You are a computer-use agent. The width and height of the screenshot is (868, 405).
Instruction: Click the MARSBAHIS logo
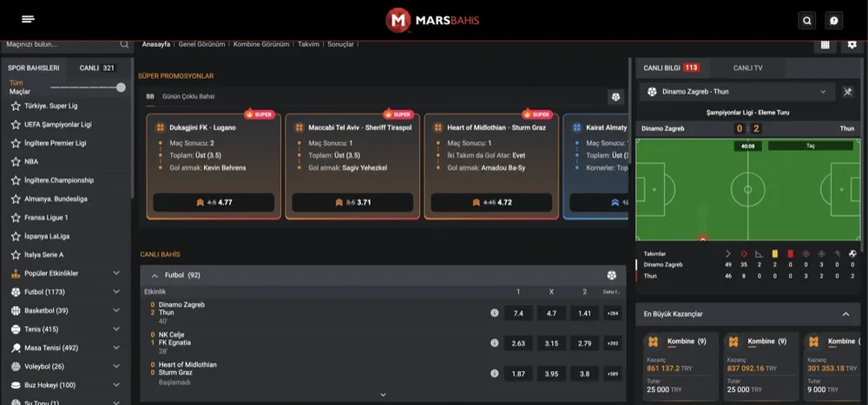[x=432, y=21]
